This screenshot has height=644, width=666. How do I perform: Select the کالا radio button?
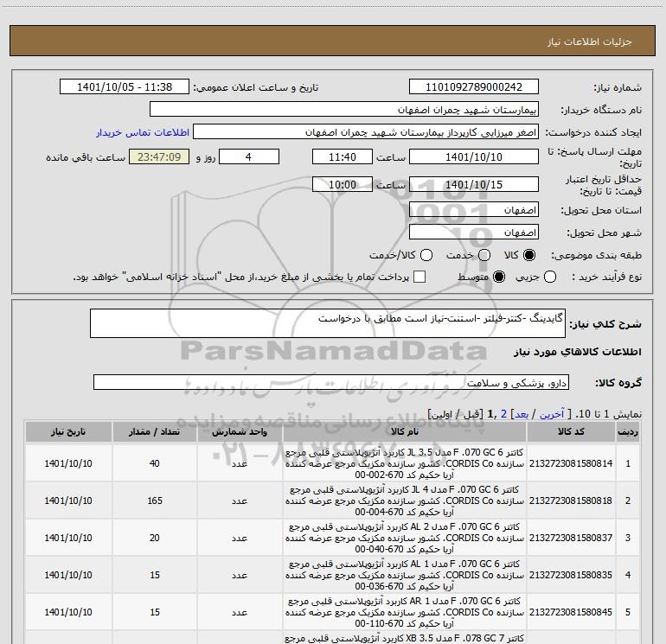[529, 255]
